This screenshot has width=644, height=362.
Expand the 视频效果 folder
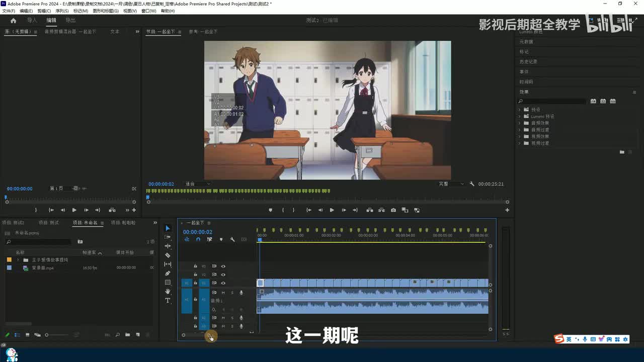(x=520, y=137)
